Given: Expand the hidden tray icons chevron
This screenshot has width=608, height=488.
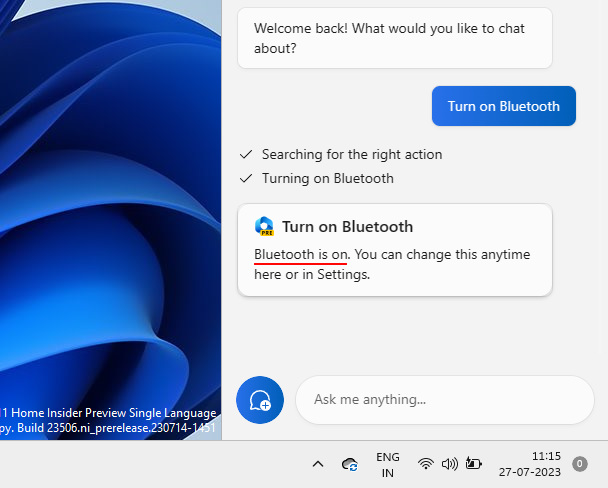Looking at the screenshot, I should coord(318,464).
